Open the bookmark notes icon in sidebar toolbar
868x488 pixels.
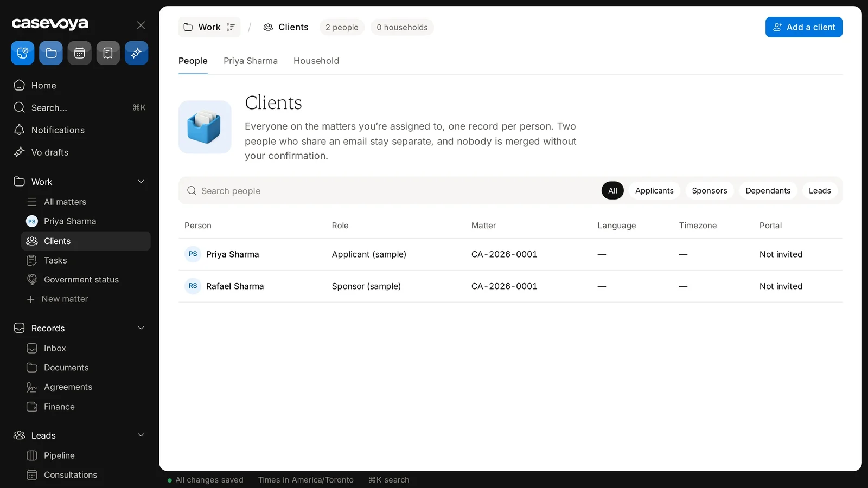coord(108,53)
